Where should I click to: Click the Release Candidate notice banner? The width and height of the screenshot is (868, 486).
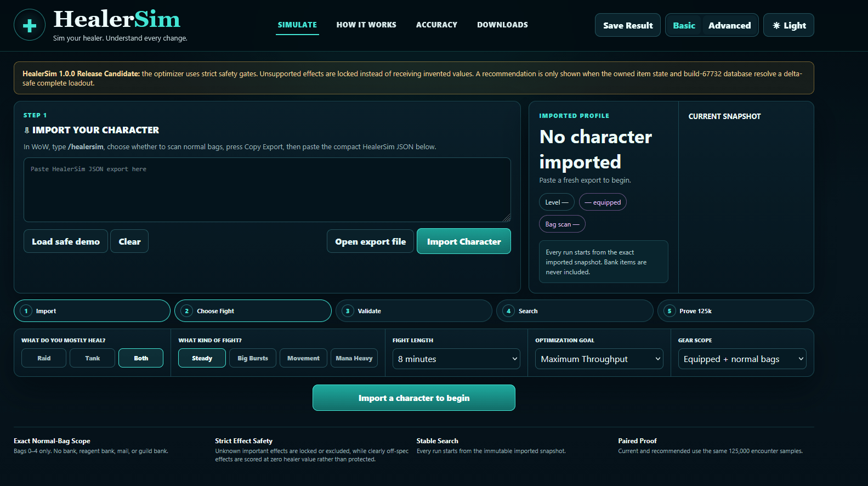coord(414,78)
